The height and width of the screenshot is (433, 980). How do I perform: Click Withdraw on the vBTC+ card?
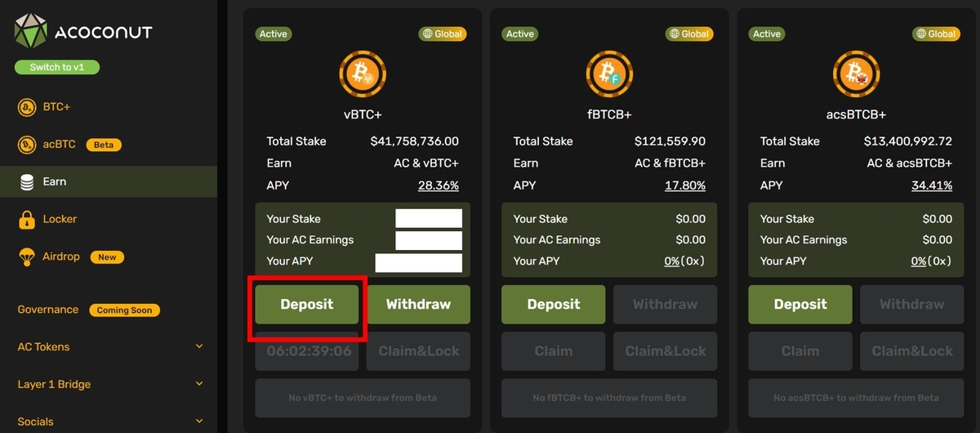point(418,305)
